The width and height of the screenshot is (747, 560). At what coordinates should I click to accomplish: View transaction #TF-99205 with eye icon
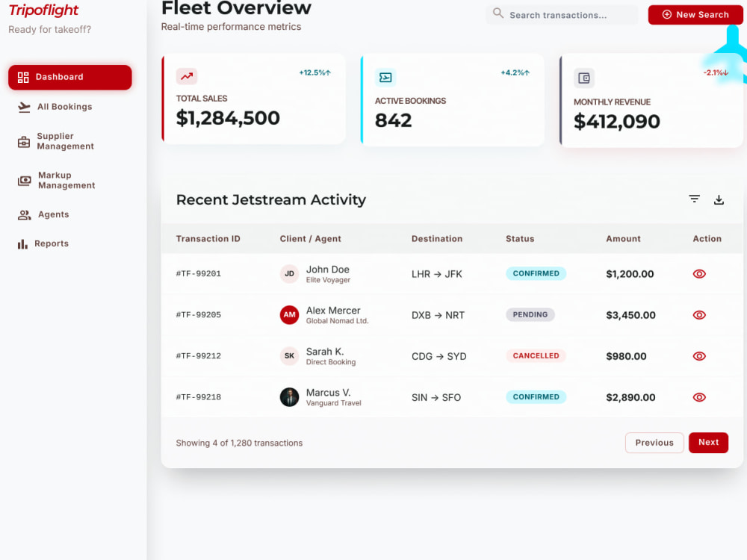[699, 315]
